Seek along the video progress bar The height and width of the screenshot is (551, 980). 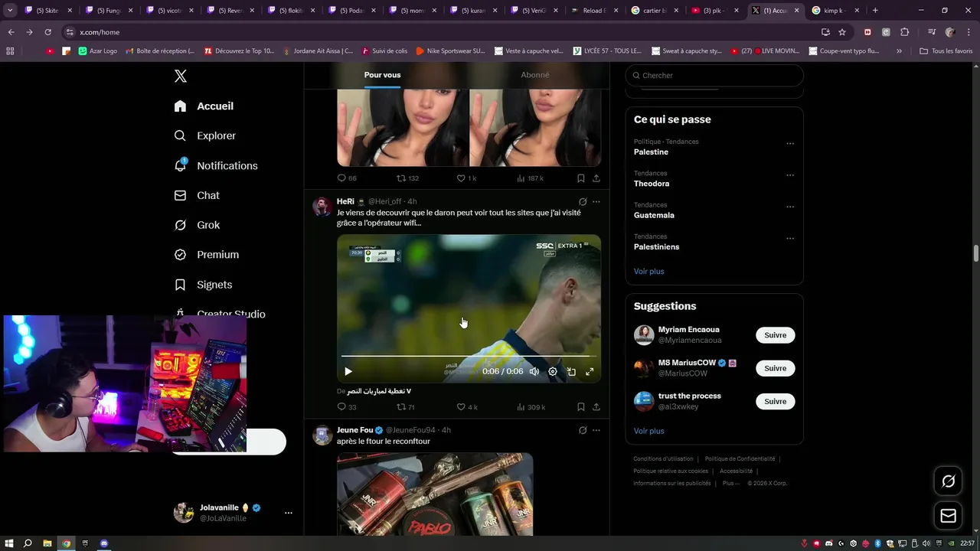tap(469, 356)
